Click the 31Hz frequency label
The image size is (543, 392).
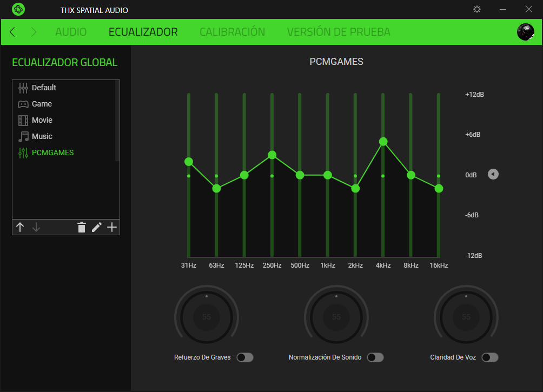(189, 265)
